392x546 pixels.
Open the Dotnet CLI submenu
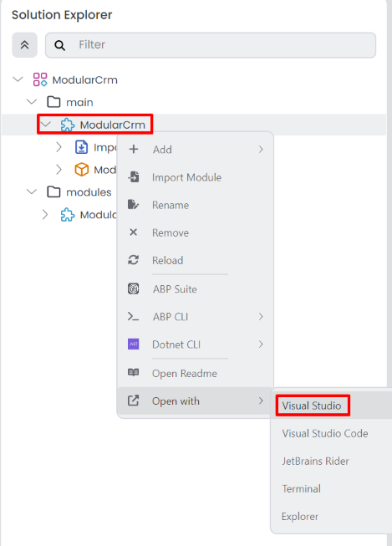pyautogui.click(x=196, y=344)
